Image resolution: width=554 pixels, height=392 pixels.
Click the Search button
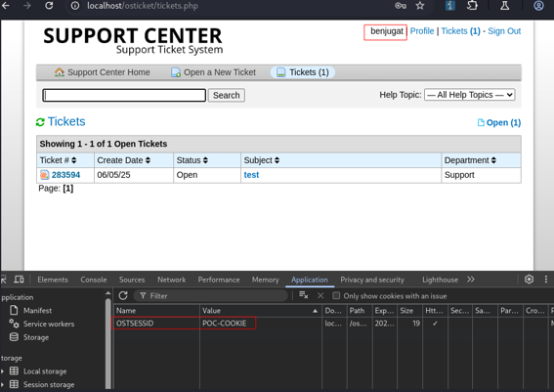(x=226, y=95)
